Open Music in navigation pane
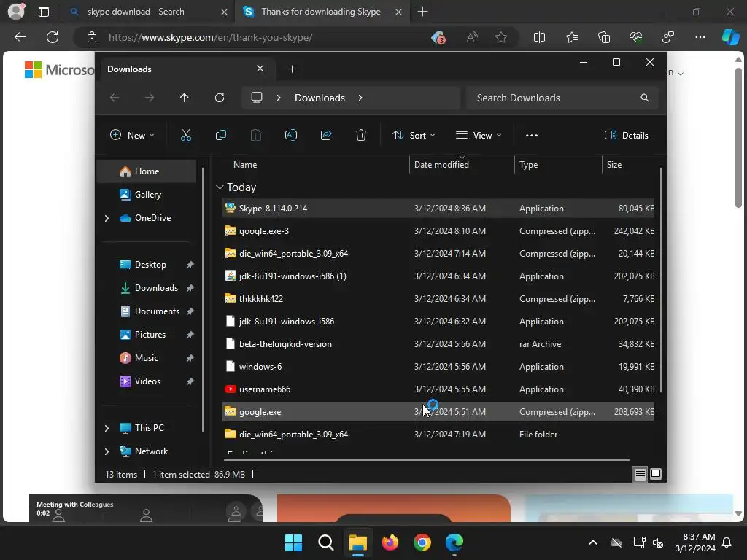The image size is (747, 560). click(146, 358)
